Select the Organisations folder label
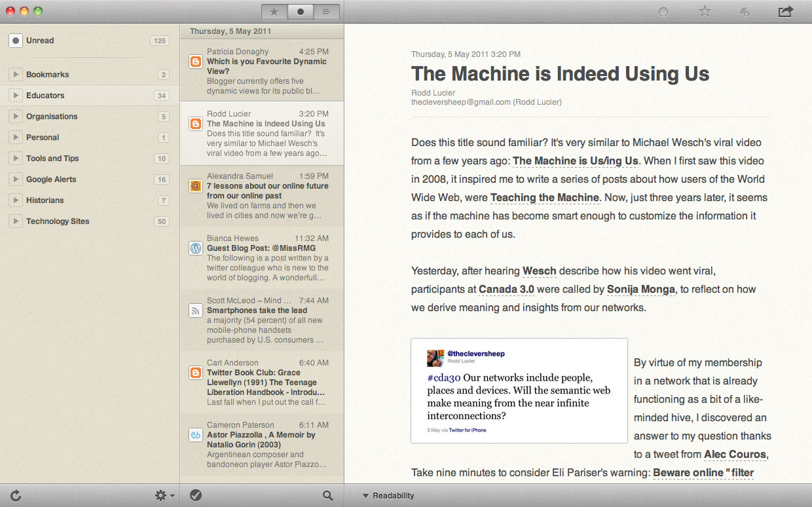Image resolution: width=812 pixels, height=507 pixels. point(52,117)
